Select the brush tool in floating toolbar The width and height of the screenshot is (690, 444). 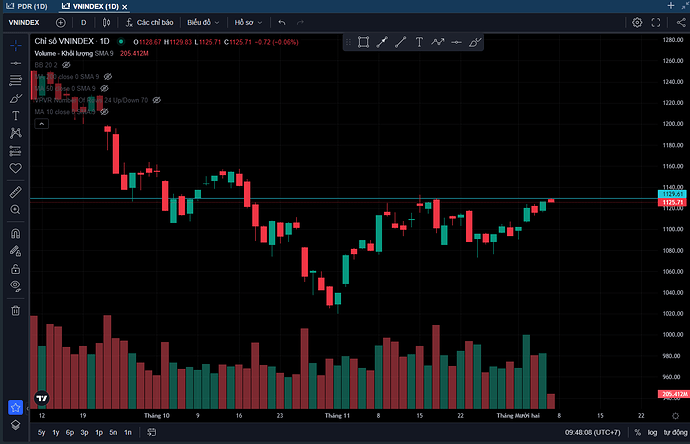click(x=476, y=41)
